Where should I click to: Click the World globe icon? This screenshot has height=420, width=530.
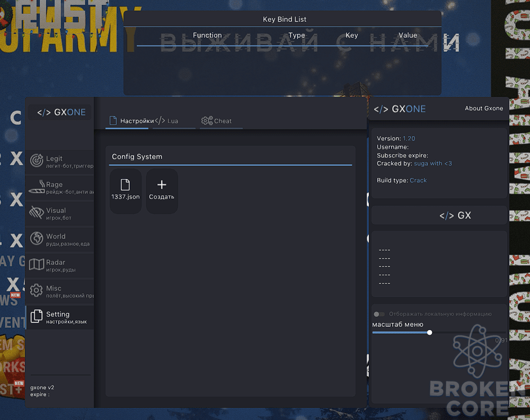(x=37, y=238)
